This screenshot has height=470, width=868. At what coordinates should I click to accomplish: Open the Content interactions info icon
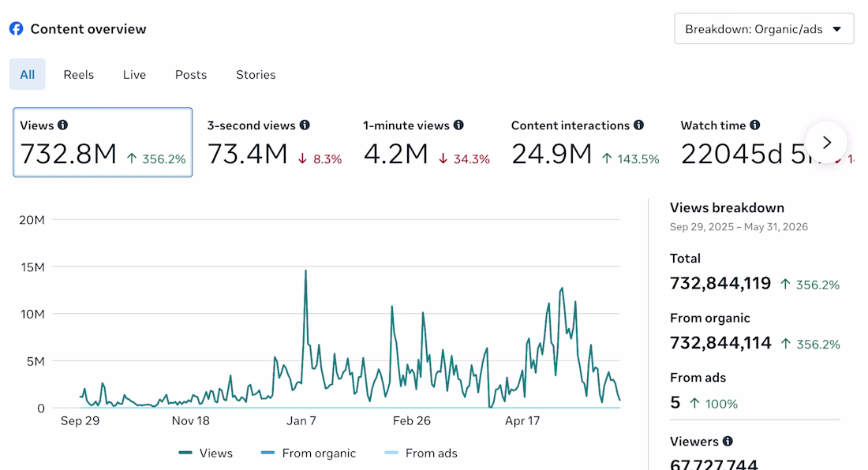pos(639,125)
